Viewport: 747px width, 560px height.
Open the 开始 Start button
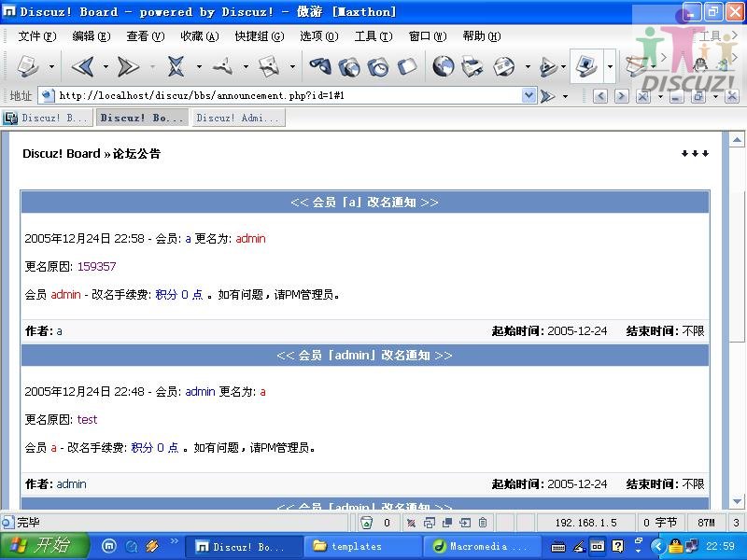(45, 546)
